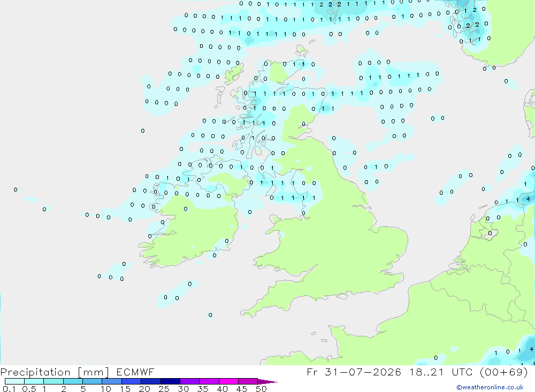Click the '18..21' time range text
This screenshot has width=535, height=392.
[426, 372]
